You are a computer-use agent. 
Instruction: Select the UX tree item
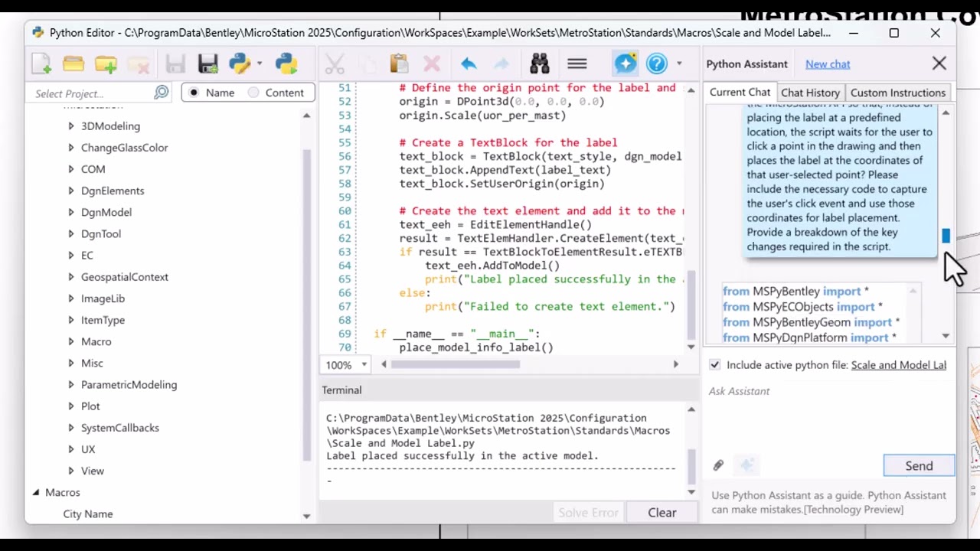click(88, 449)
